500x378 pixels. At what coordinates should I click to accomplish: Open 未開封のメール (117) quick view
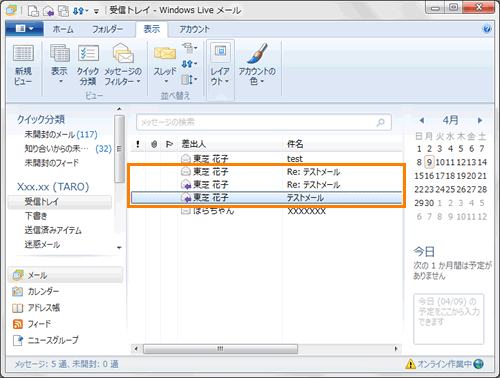(x=61, y=135)
